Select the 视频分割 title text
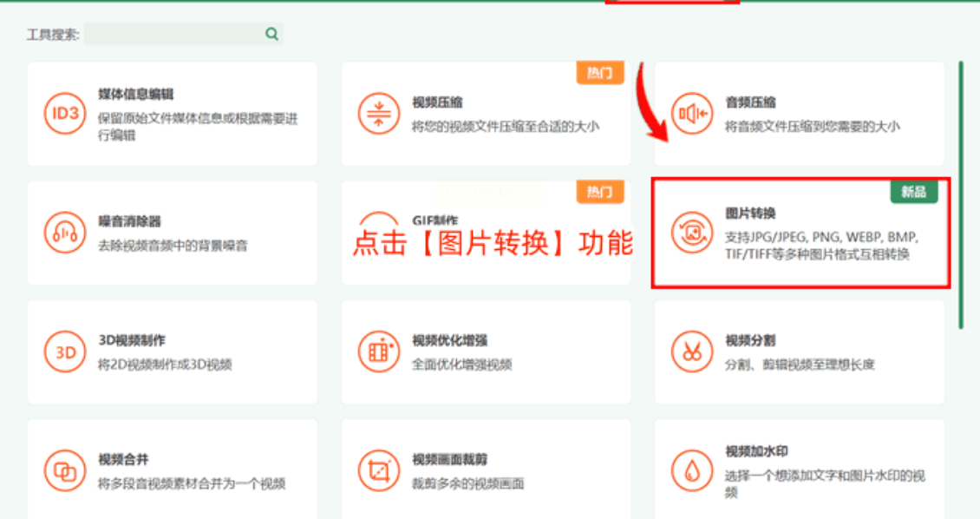The height and width of the screenshot is (519, 980). [x=750, y=341]
